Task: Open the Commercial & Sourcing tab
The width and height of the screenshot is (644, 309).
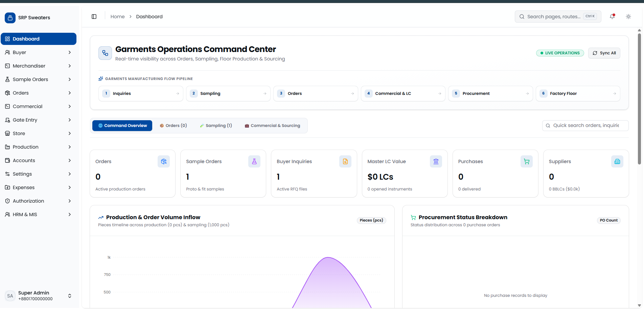Action: tap(272, 126)
